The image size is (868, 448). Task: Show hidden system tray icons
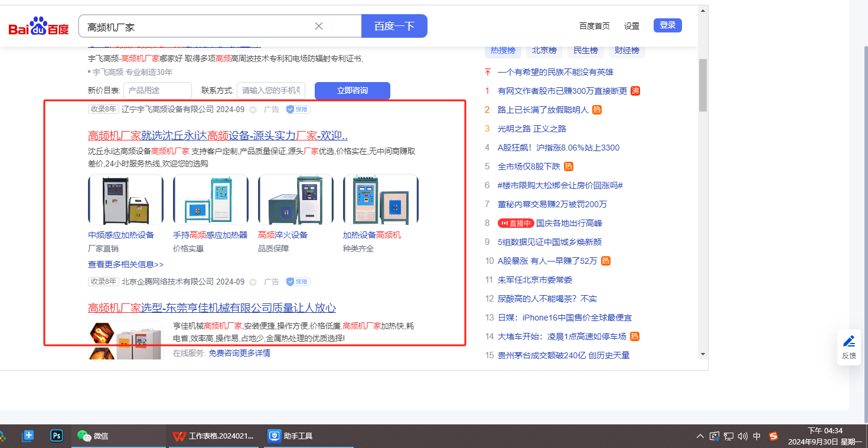(x=700, y=437)
